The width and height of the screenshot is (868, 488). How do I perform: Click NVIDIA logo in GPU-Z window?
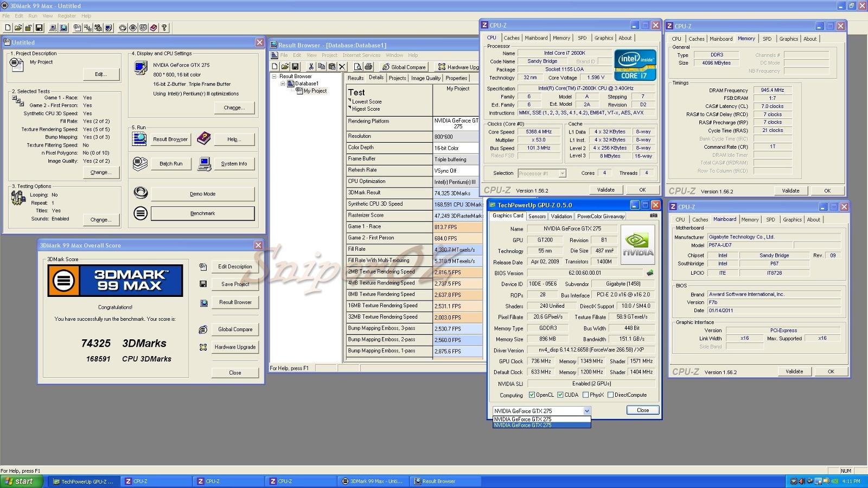click(x=637, y=244)
